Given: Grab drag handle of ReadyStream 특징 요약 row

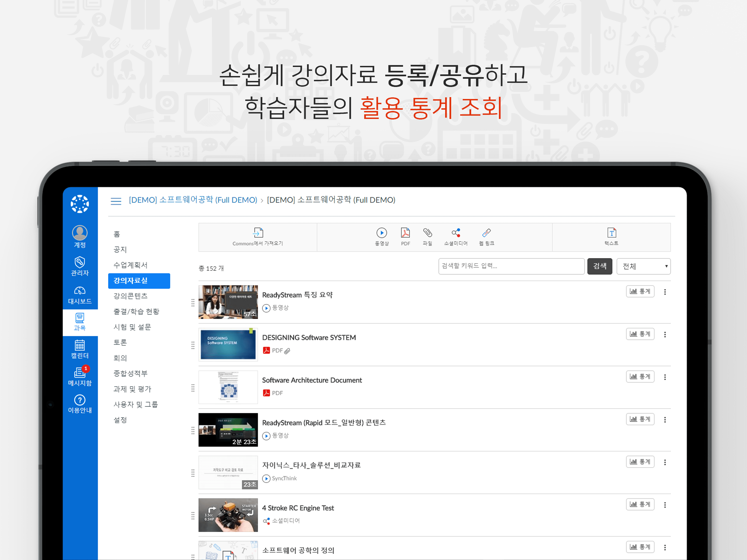Looking at the screenshot, I should pyautogui.click(x=193, y=303).
